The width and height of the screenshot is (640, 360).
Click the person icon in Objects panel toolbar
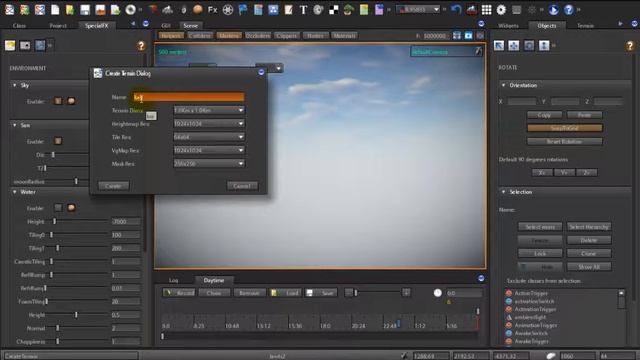click(x=544, y=45)
